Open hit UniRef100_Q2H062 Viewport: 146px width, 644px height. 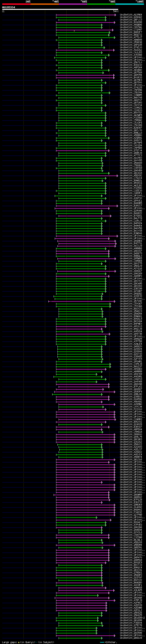click(x=131, y=17)
